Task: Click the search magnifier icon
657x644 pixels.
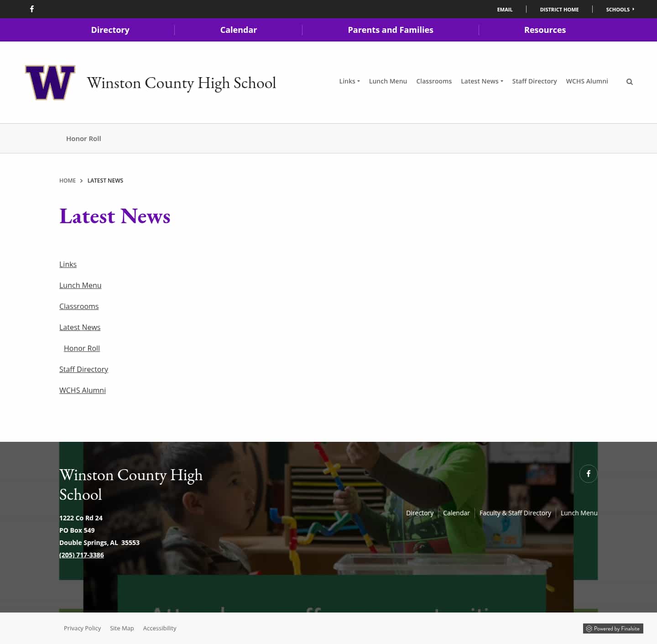Action: point(630,82)
